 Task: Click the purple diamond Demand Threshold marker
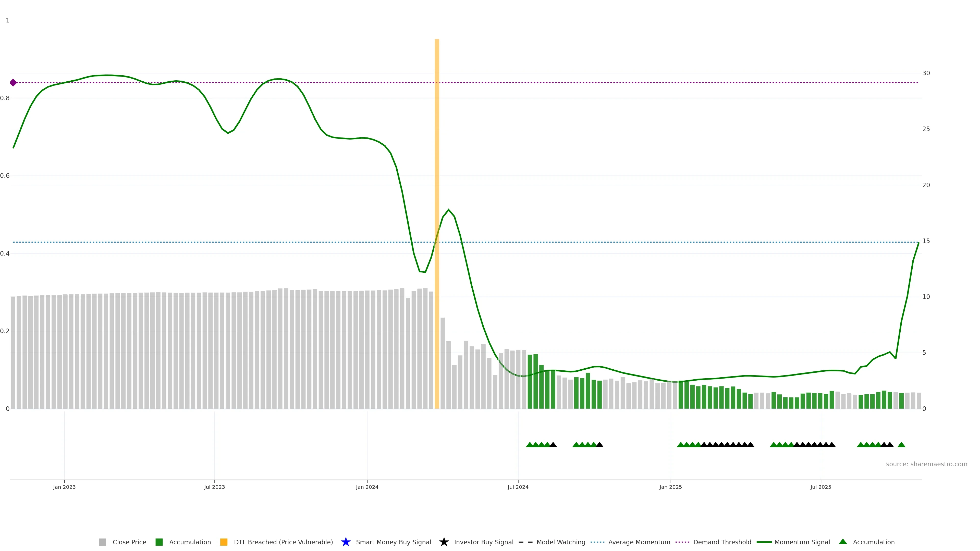tap(13, 82)
